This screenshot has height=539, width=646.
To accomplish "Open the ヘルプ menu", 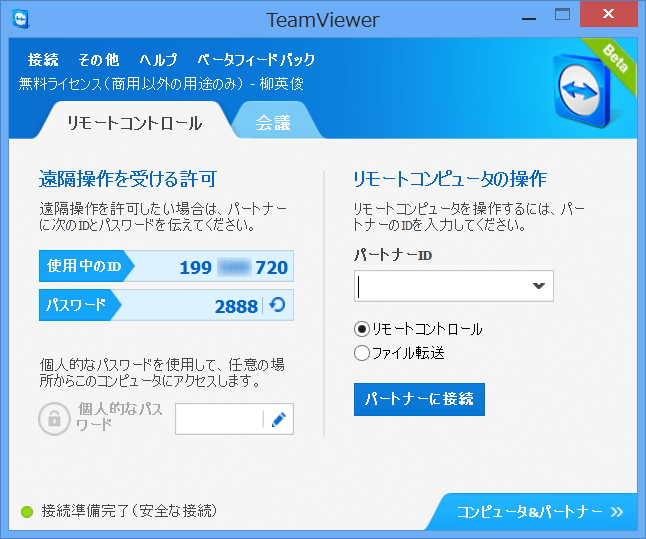I will [x=158, y=60].
